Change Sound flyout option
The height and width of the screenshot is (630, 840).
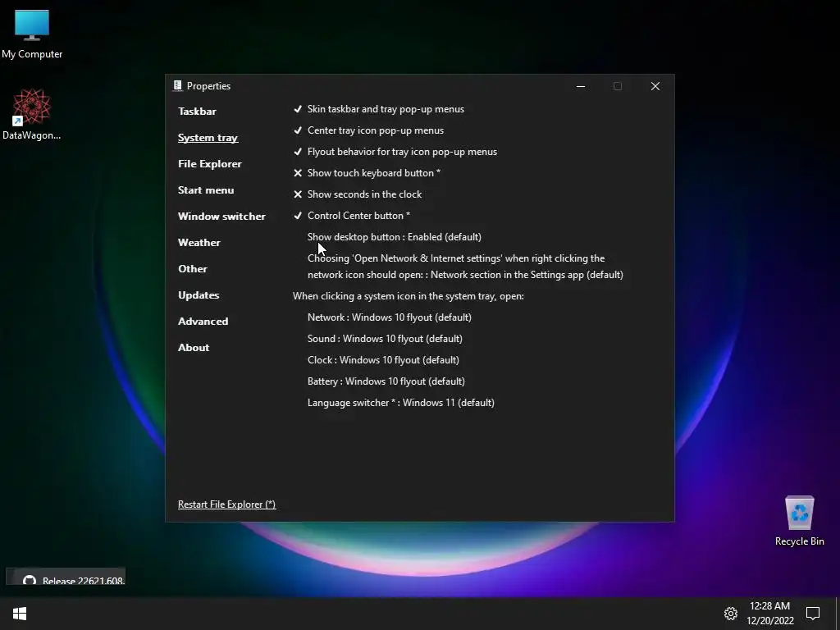point(385,339)
